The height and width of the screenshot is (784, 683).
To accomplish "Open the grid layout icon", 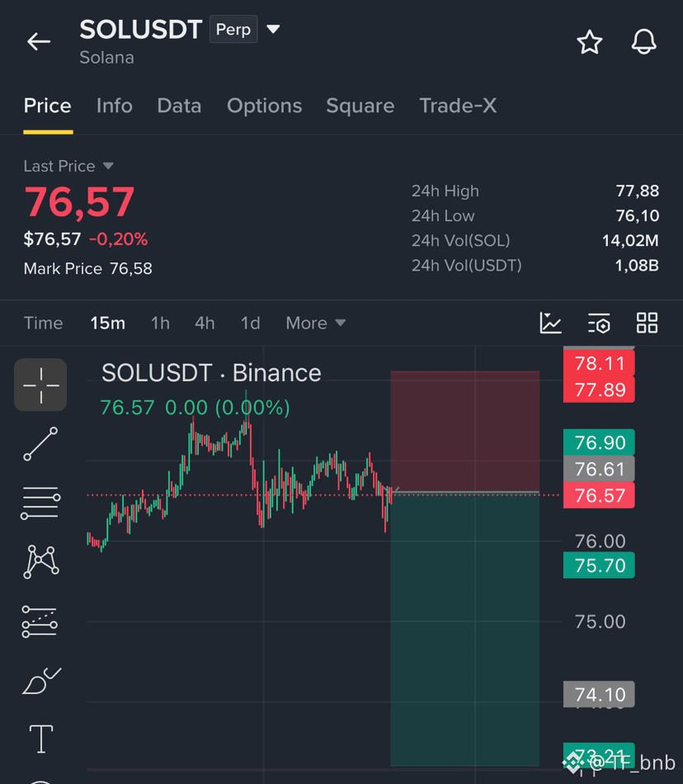I will point(647,323).
